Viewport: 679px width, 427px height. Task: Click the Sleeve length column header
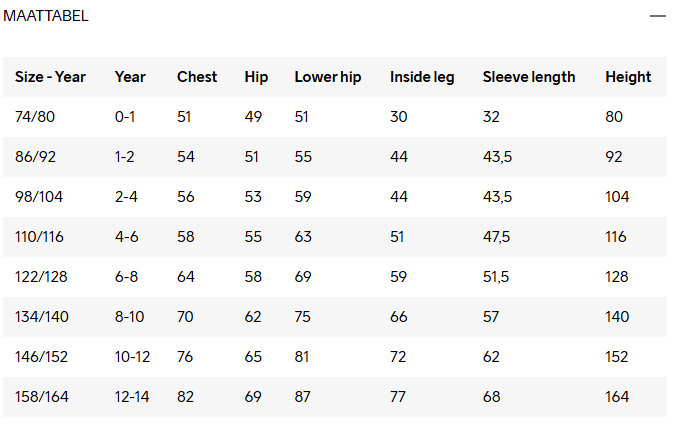(x=529, y=77)
